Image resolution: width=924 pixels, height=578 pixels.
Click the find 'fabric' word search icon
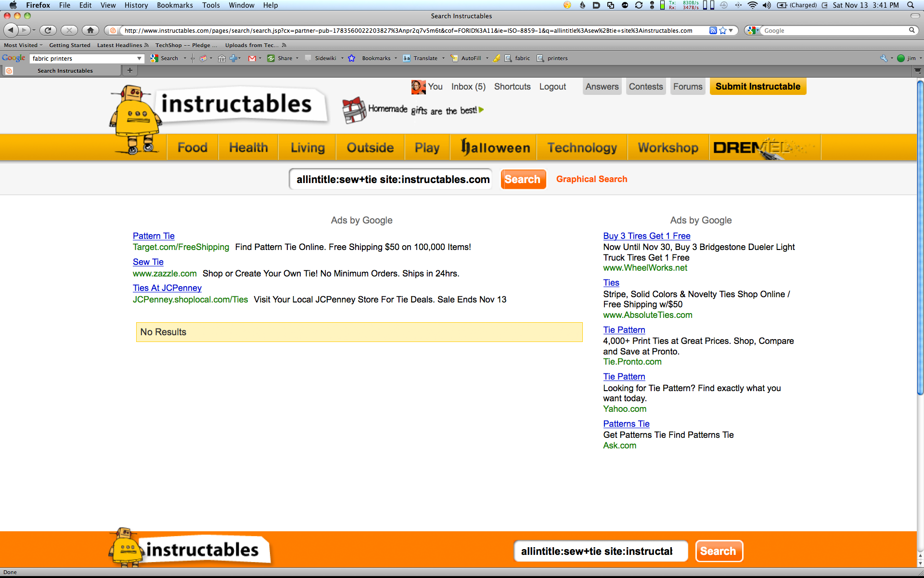[508, 58]
